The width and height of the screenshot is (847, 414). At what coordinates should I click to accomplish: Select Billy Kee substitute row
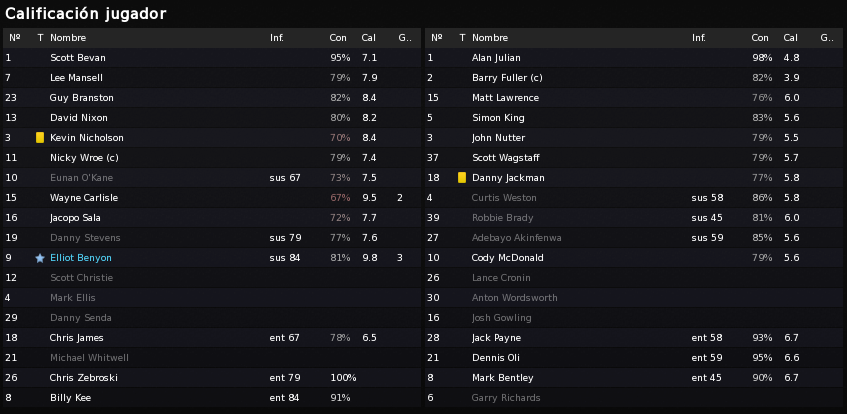click(x=212, y=398)
